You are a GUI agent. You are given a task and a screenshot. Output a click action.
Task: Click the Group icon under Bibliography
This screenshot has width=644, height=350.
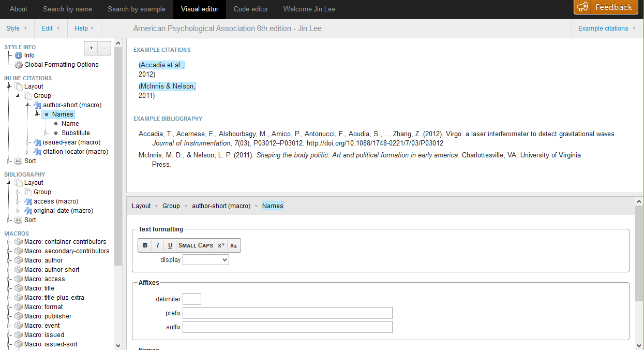click(28, 192)
